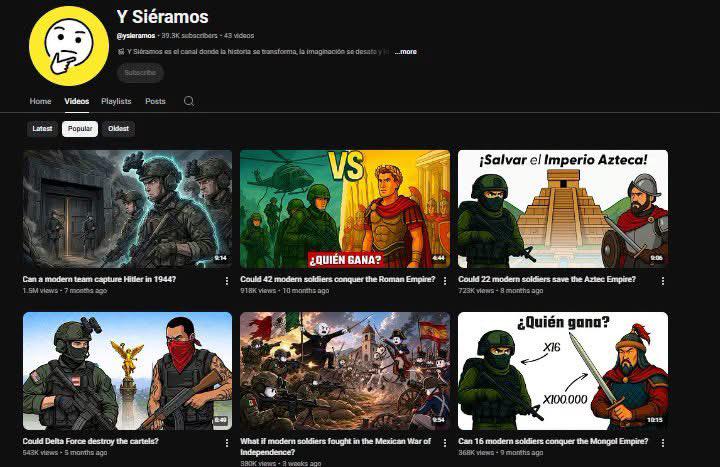Expand channel description with ...more
The image size is (720, 467).
(405, 51)
